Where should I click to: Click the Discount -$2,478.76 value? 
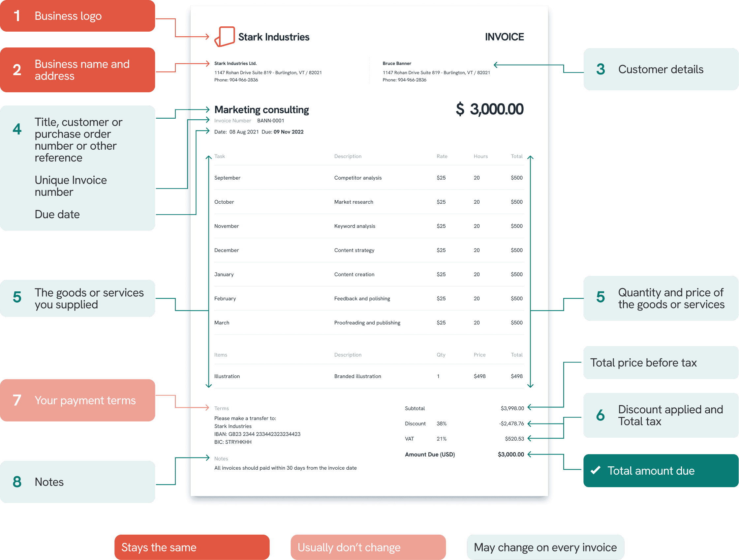[x=511, y=424]
